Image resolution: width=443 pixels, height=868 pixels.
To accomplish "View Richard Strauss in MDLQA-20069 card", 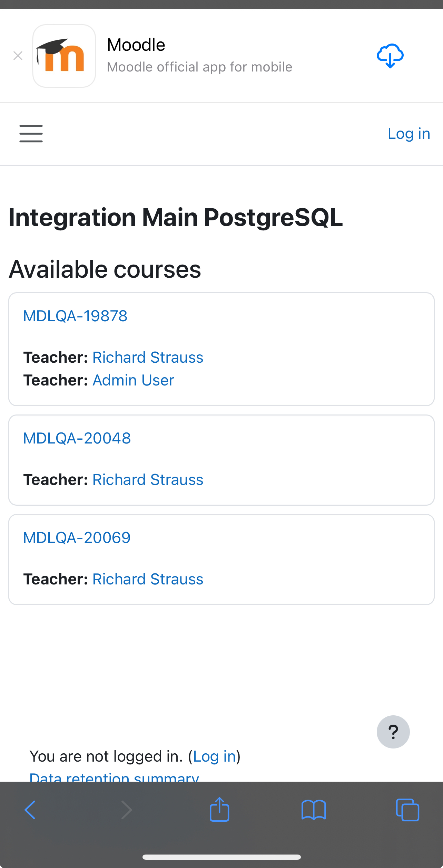I will coord(148,579).
